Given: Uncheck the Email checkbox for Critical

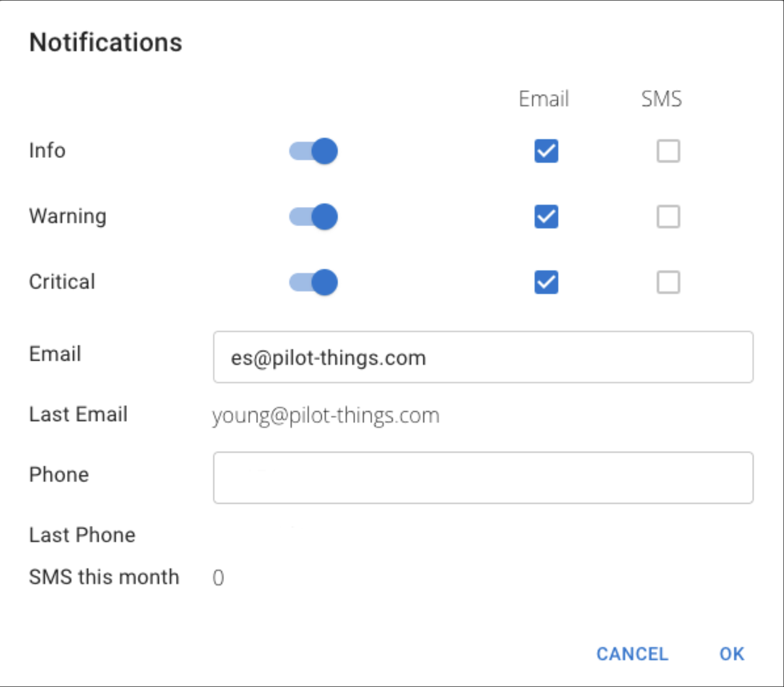Looking at the screenshot, I should pos(546,282).
